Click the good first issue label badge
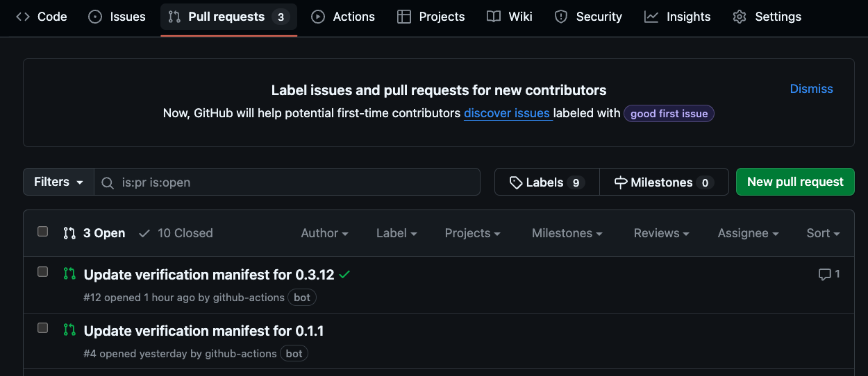This screenshot has height=376, width=868. click(x=669, y=114)
